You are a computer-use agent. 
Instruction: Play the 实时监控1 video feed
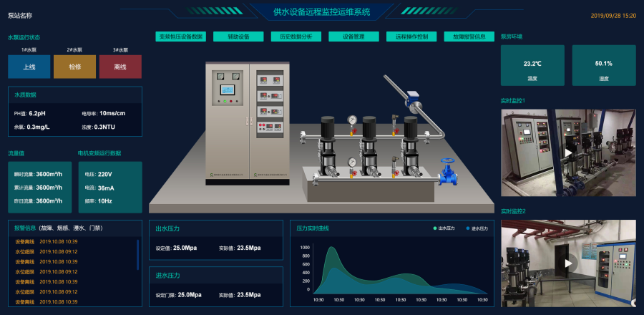(x=568, y=152)
